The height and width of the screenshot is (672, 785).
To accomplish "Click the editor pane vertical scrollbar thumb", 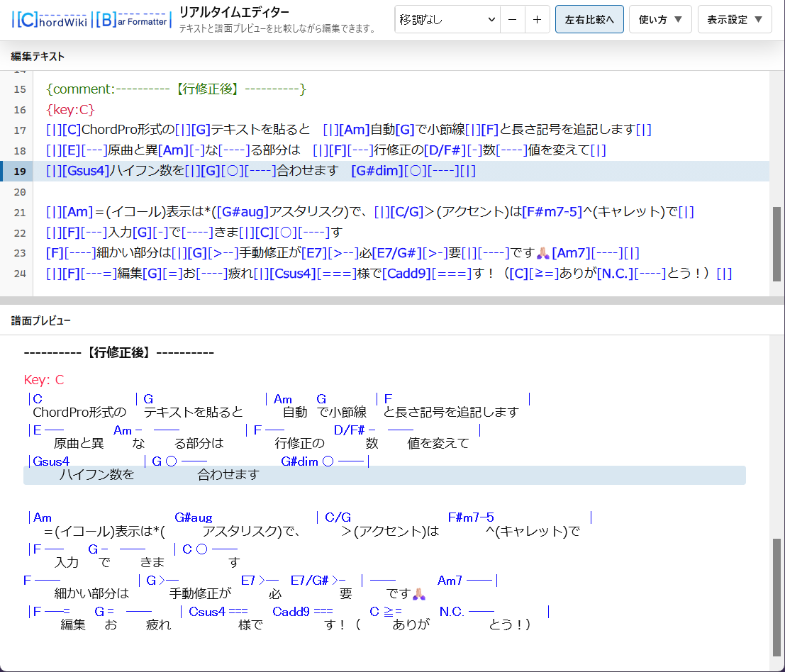I will pos(776,244).
